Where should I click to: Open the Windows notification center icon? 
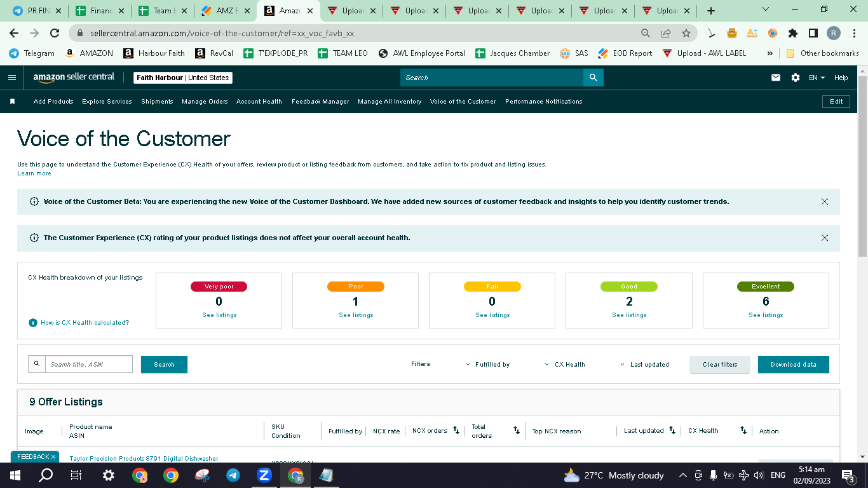pyautogui.click(x=848, y=475)
